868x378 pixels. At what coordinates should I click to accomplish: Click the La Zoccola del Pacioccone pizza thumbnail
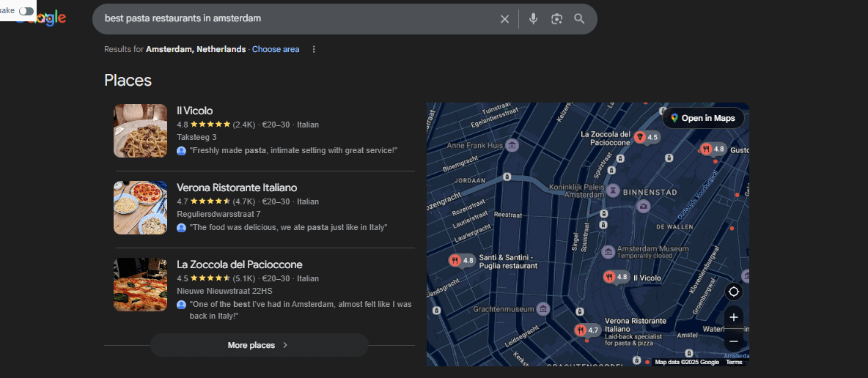pos(140,284)
